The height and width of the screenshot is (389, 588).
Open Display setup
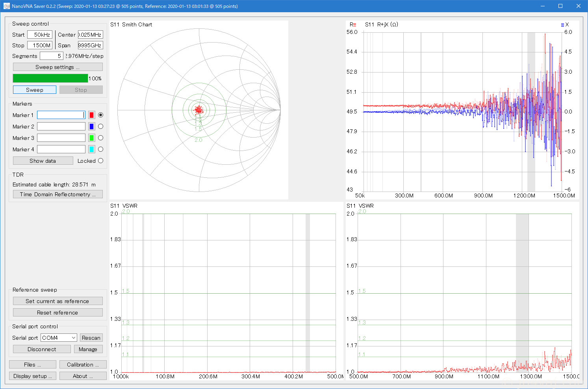(x=33, y=376)
